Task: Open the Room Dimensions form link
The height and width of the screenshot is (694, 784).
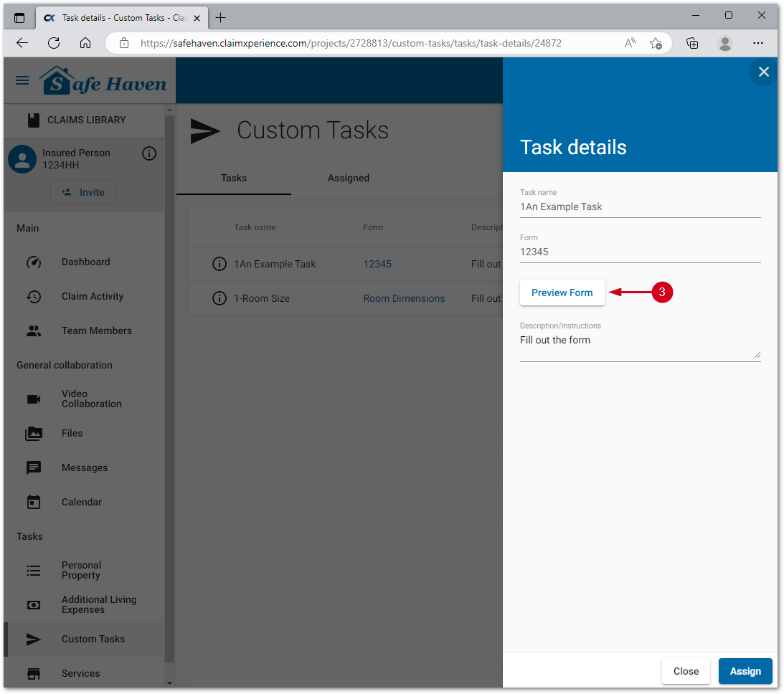Action: point(404,299)
